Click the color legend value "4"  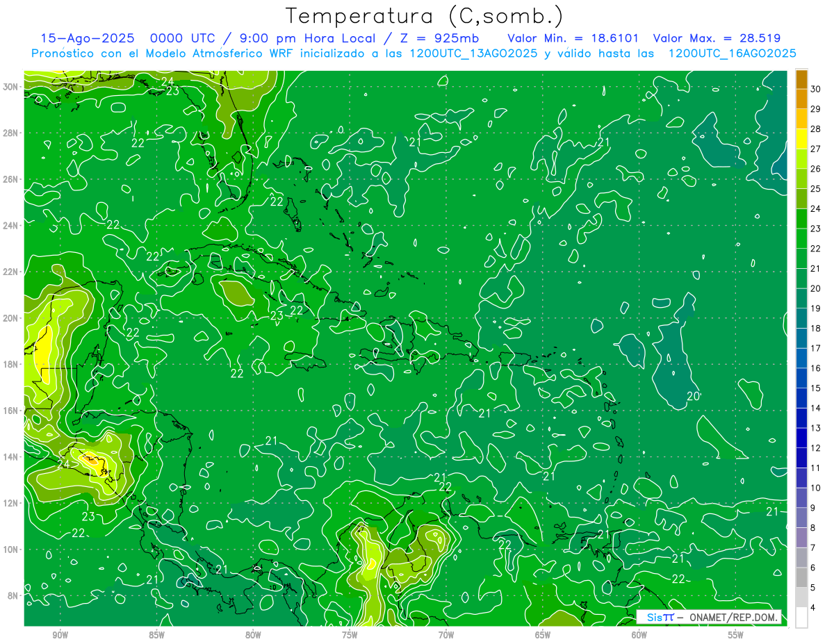pos(813,607)
